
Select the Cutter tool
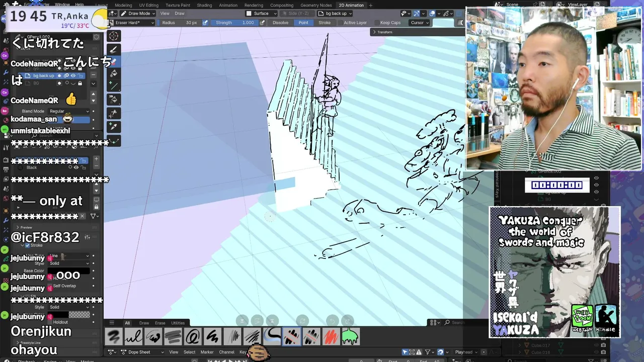pyautogui.click(x=114, y=113)
